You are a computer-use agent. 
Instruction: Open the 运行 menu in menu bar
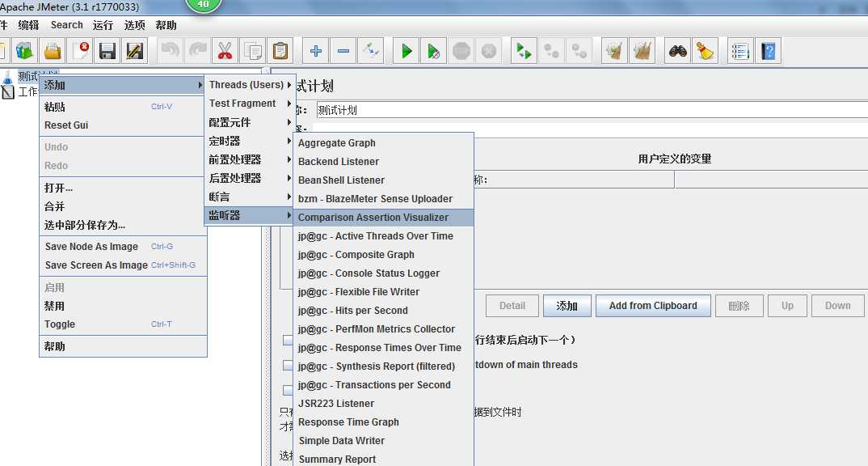[x=103, y=25]
